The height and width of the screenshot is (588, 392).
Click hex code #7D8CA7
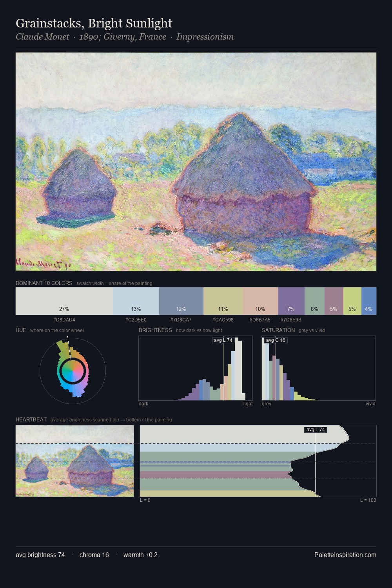point(181,320)
